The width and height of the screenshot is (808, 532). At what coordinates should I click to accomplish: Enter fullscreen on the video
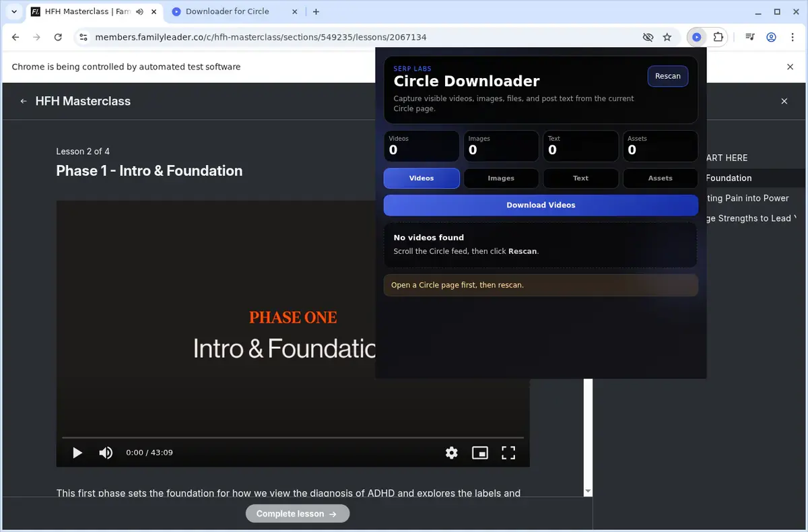(x=508, y=453)
